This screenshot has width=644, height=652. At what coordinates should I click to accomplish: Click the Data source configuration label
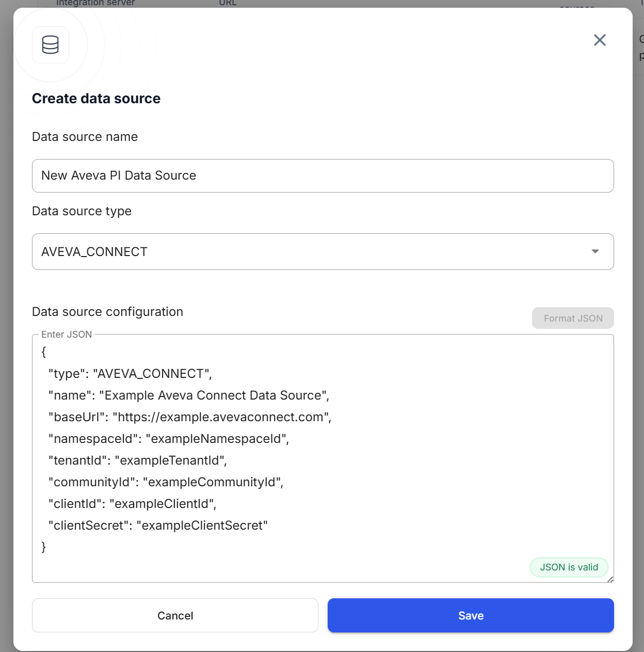(x=107, y=312)
